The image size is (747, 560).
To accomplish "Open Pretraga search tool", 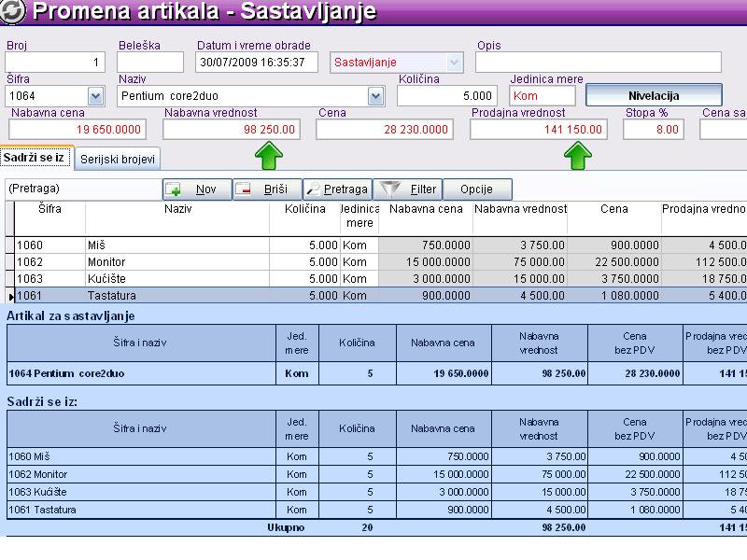I will click(337, 189).
